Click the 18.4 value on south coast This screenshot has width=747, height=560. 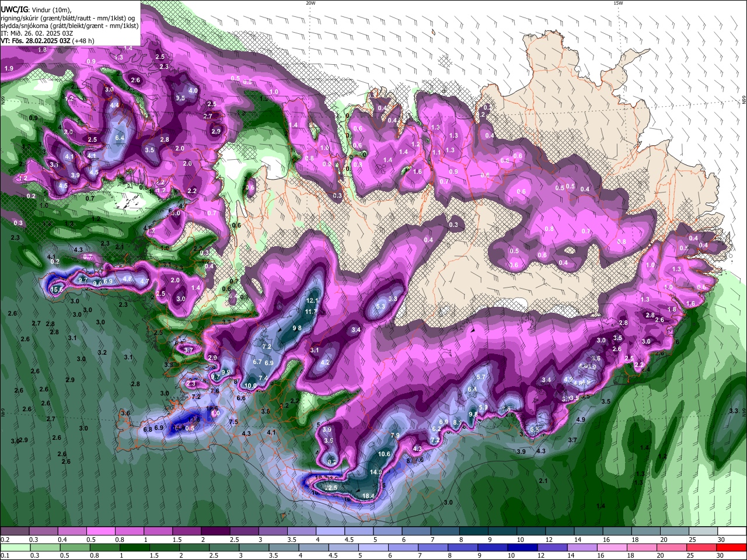click(x=368, y=496)
